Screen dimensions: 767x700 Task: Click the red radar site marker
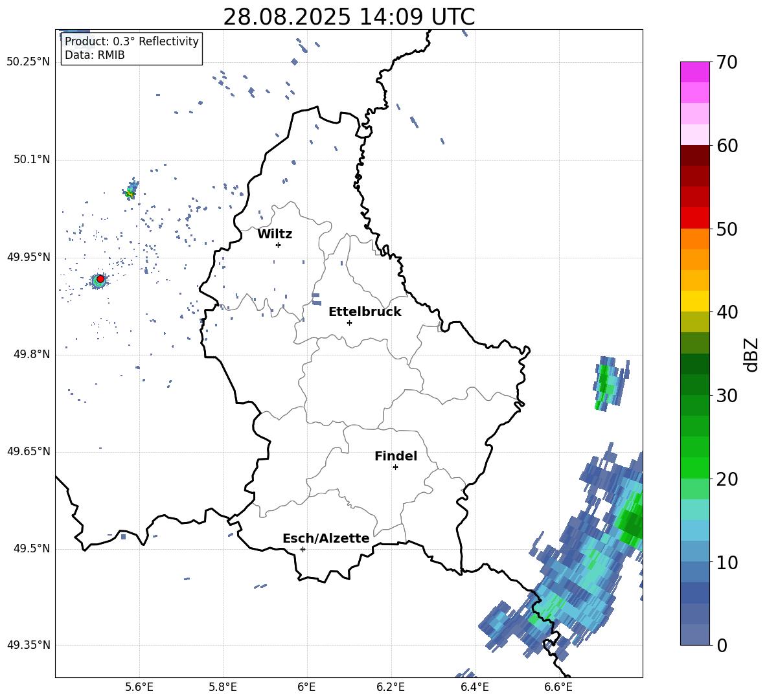pyautogui.click(x=100, y=279)
